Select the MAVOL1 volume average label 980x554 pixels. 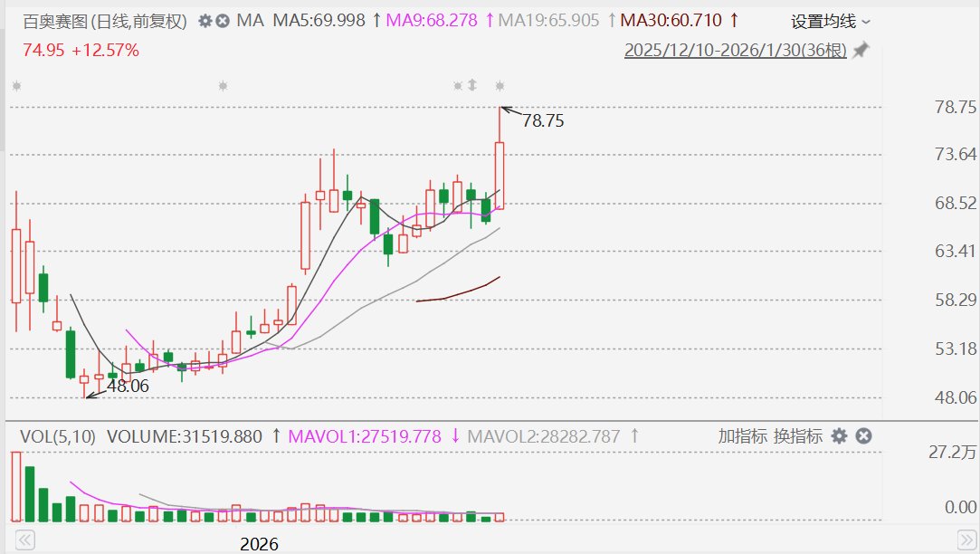[x=365, y=436]
